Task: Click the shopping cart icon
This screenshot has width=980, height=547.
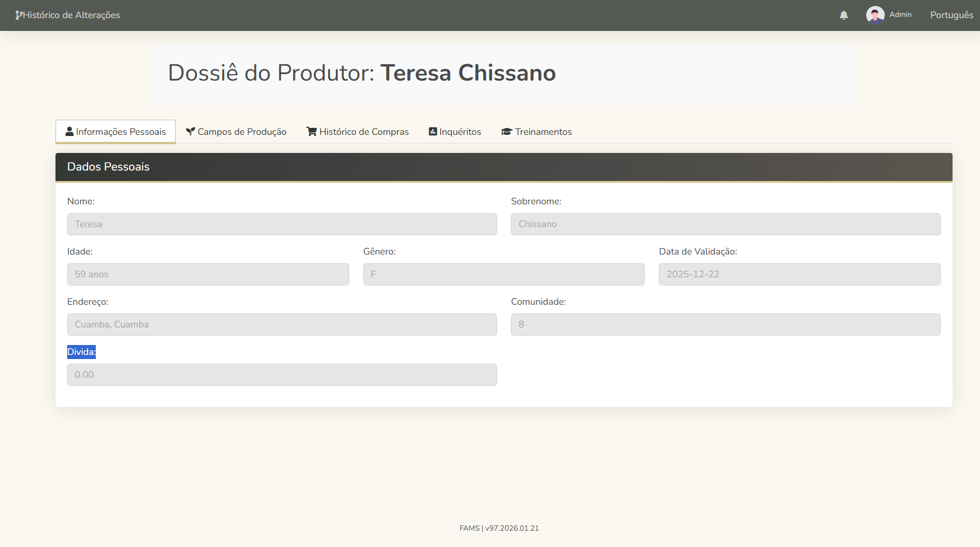Action: click(312, 132)
